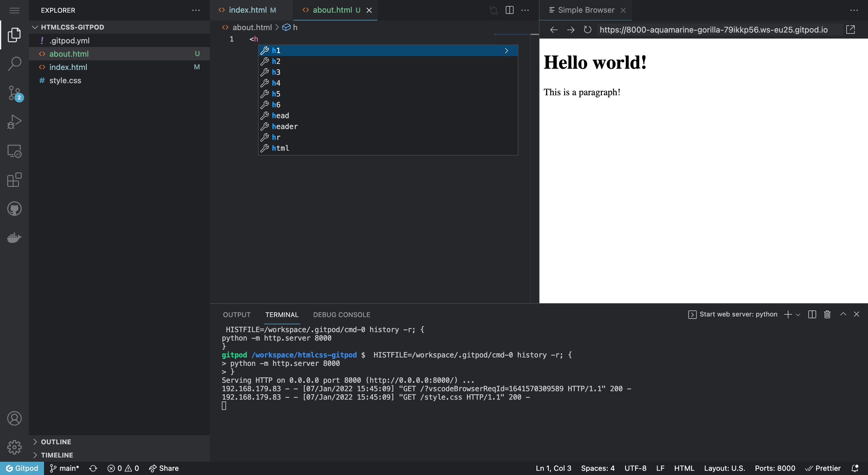Screen dimensions: 868x475
Task: Click the Gitpod remote connection icon
Action: (x=22, y=468)
